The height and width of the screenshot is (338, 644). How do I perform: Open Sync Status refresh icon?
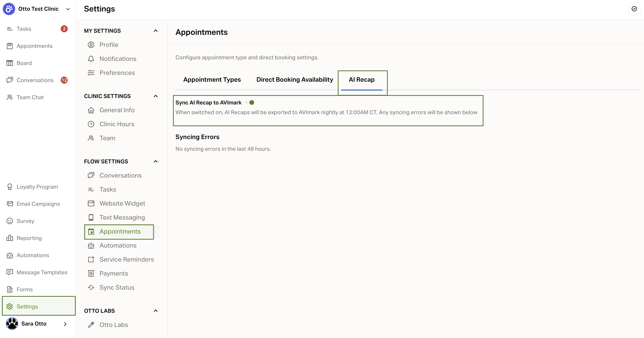click(91, 288)
